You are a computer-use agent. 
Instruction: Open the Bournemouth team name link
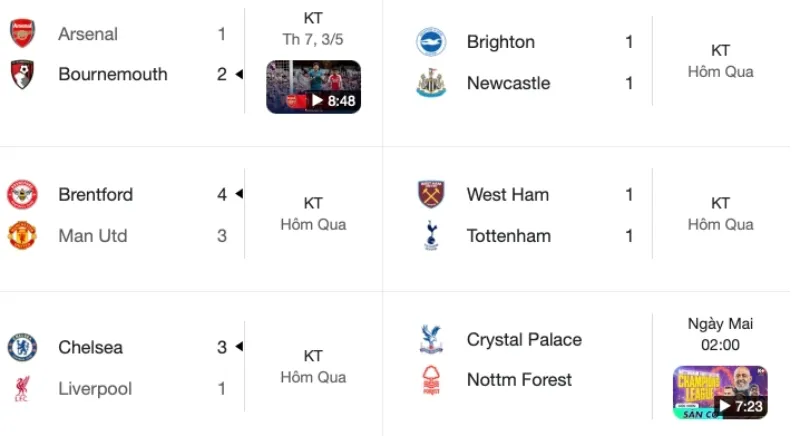pos(113,74)
